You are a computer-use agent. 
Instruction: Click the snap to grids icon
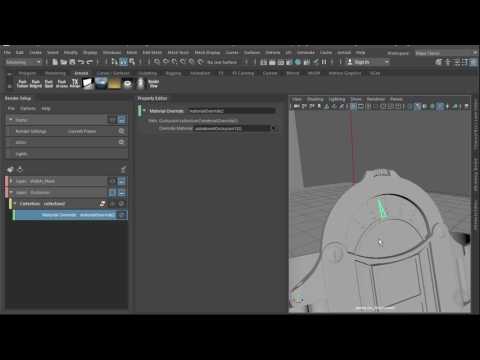tap(157, 62)
